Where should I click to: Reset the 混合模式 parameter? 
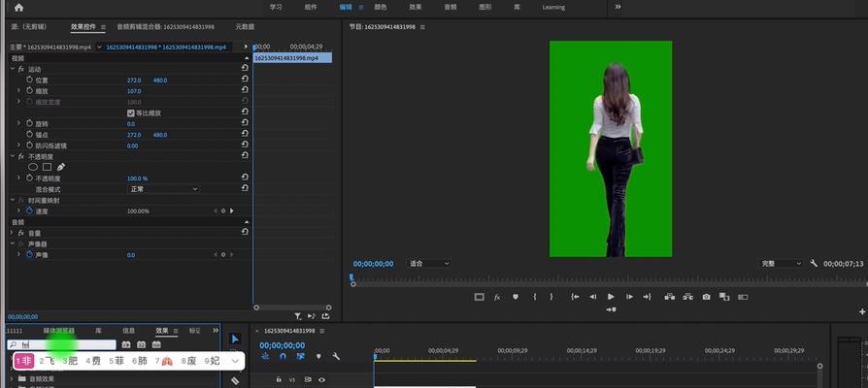245,188
